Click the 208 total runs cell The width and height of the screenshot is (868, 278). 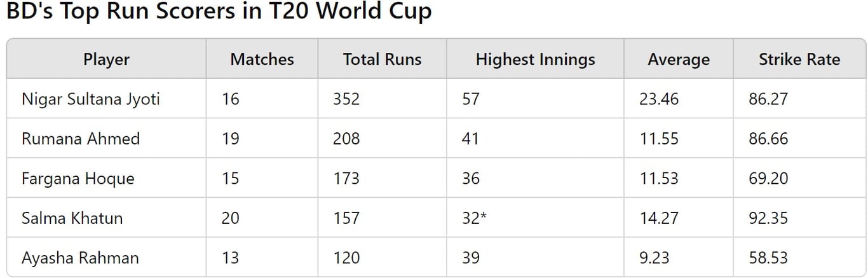coord(346,139)
